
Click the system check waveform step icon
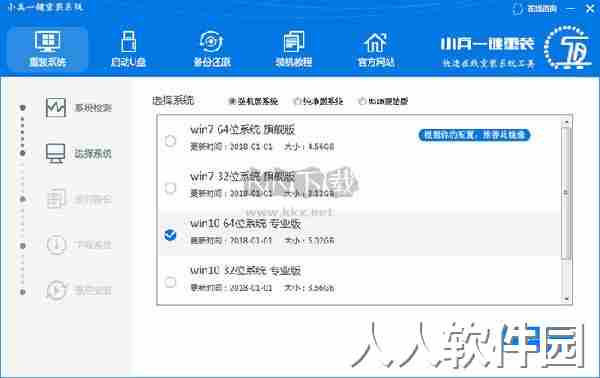(56, 108)
